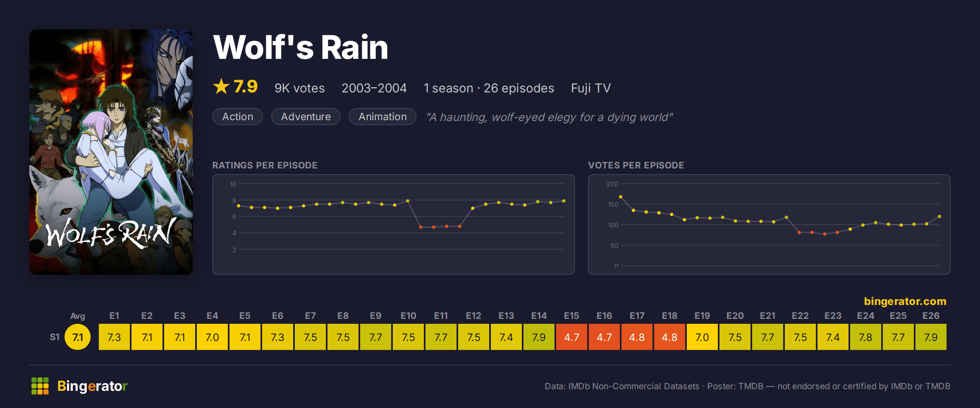
Task: Select episode E15 red cell 4.7
Action: click(572, 337)
